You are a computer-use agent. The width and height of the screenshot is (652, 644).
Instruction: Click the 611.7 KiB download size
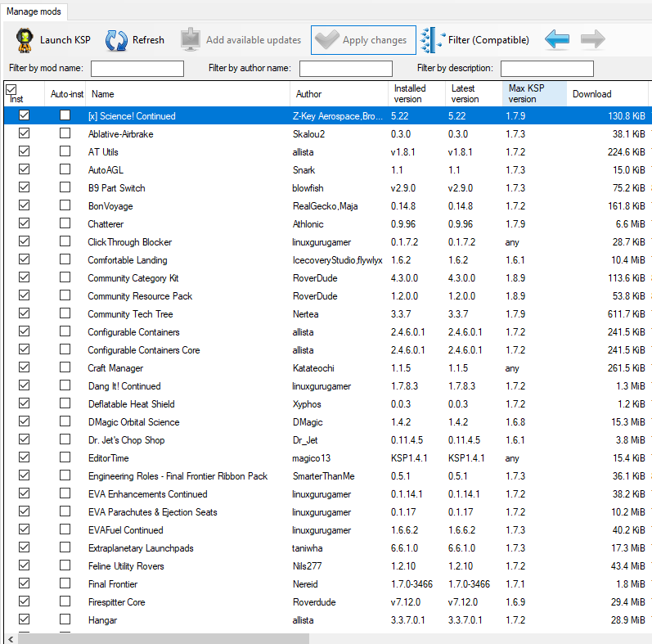(626, 314)
